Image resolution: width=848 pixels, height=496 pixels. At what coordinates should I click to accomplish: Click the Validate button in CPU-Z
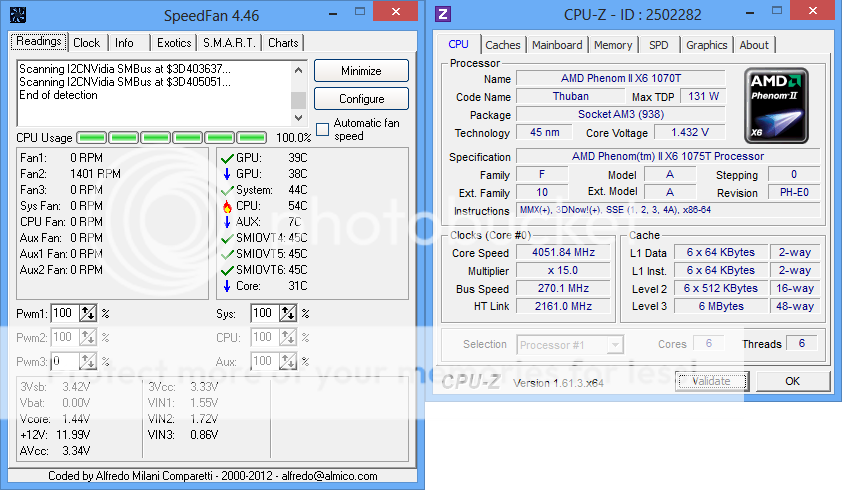[711, 381]
